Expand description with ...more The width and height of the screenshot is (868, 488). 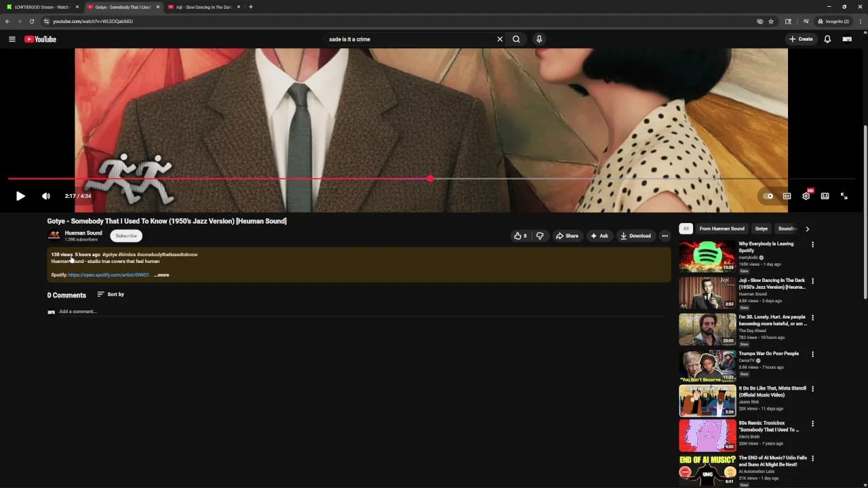coord(162,275)
